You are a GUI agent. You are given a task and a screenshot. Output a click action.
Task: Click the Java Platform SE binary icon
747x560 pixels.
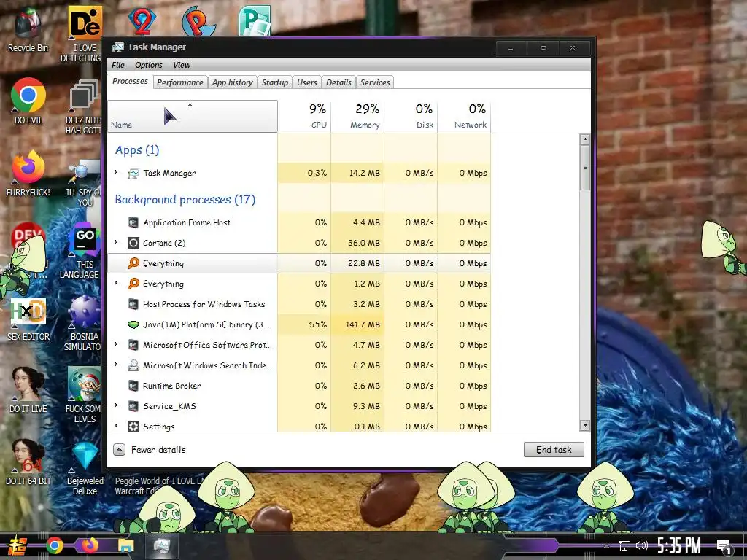[x=133, y=324]
